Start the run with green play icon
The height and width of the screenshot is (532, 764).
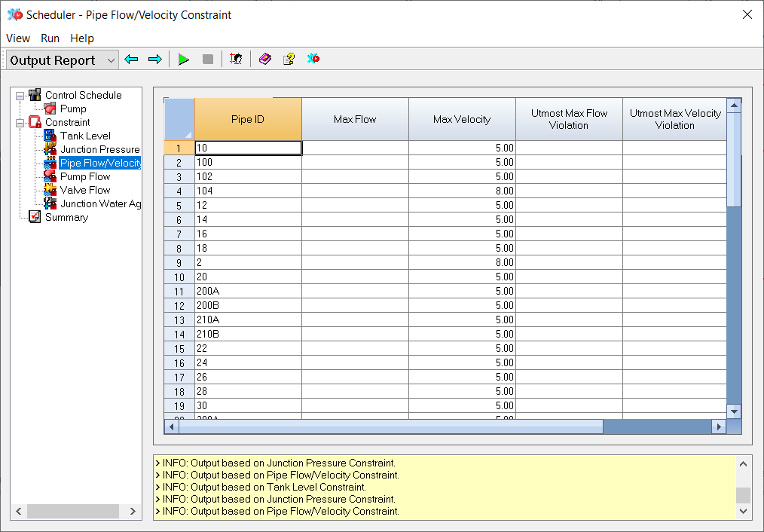184,60
